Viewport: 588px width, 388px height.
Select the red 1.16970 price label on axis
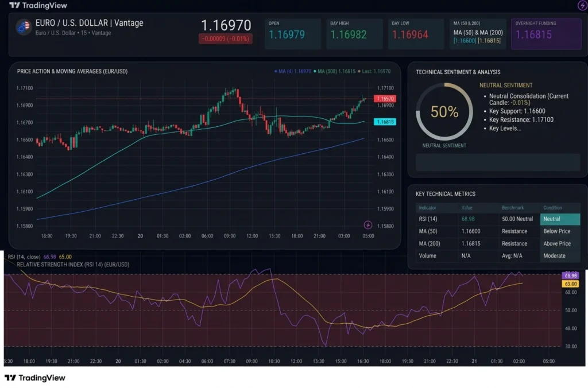point(385,99)
